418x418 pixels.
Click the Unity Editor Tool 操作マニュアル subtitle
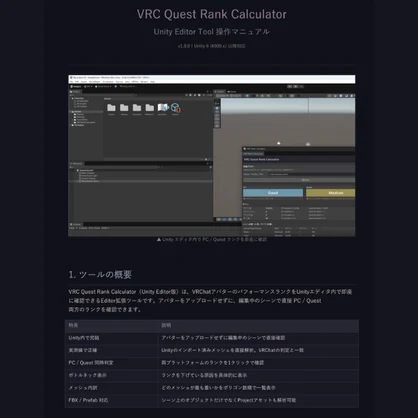click(x=212, y=32)
